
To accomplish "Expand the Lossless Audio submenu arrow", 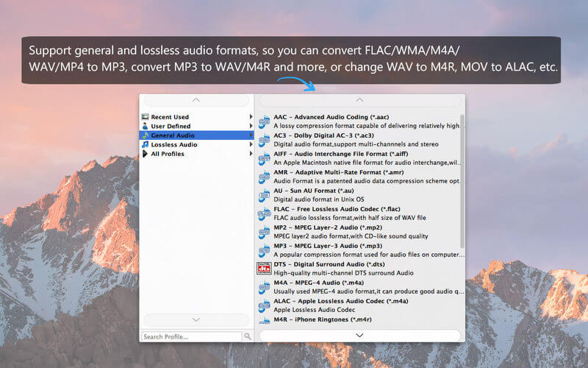I will tap(251, 144).
